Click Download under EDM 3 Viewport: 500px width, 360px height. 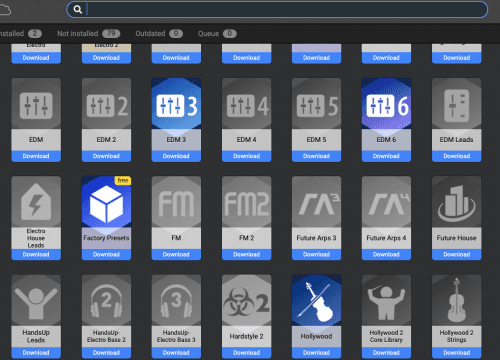point(176,156)
